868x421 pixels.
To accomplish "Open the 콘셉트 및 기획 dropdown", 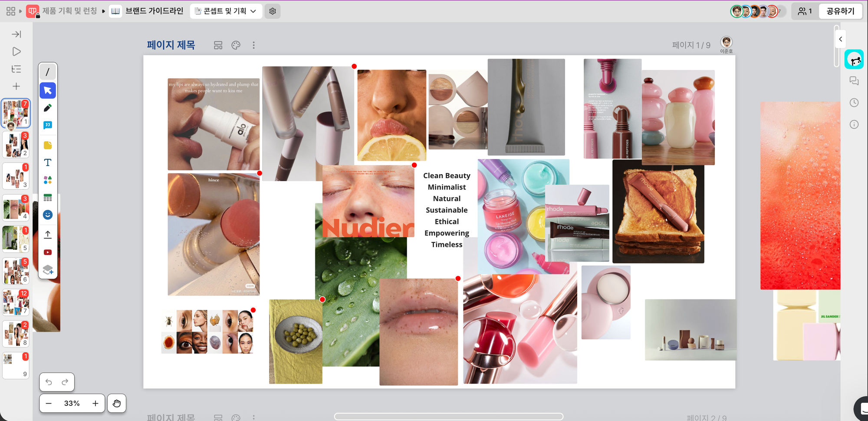I will [226, 11].
